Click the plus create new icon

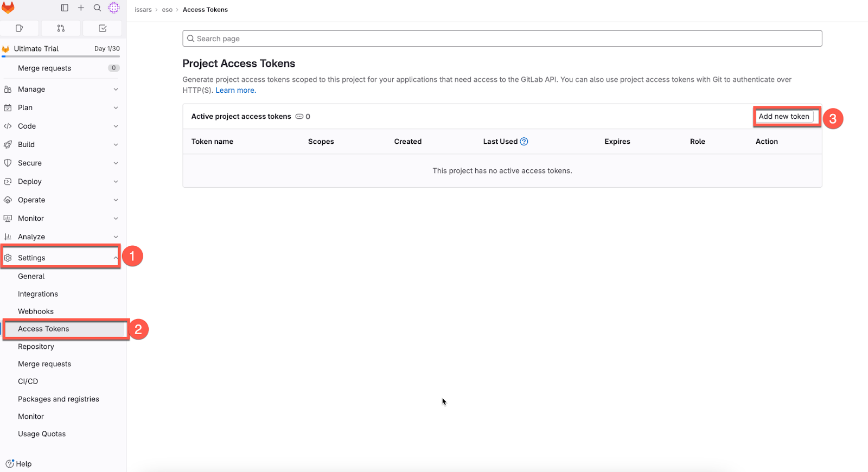tap(81, 8)
